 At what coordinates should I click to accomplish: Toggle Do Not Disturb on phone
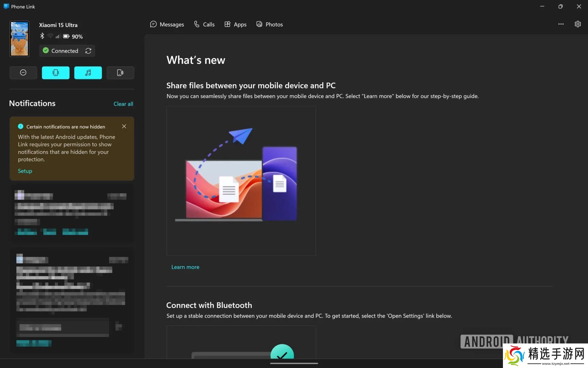(x=23, y=73)
